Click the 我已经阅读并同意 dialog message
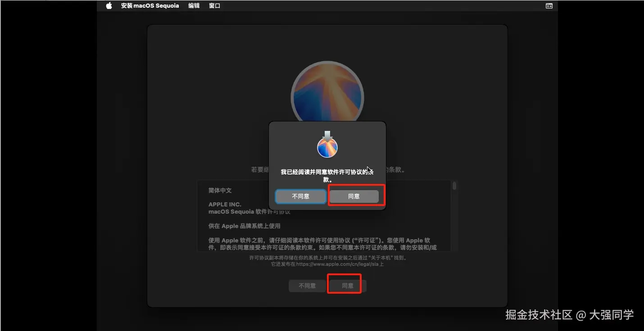Image resolution: width=644 pixels, height=331 pixels. [327, 175]
